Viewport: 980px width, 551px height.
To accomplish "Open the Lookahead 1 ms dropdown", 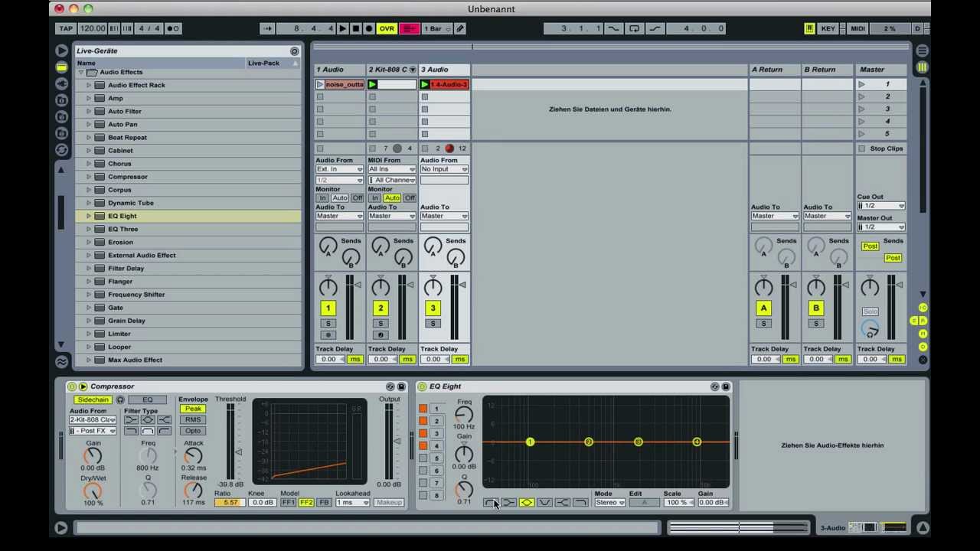I will point(352,502).
